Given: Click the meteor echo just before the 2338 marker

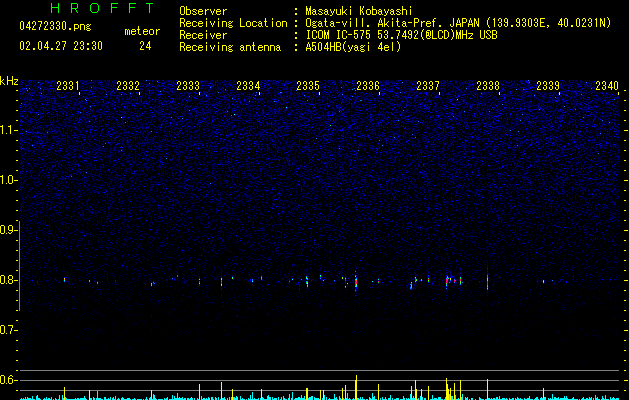Looking at the screenshot, I should [x=487, y=281].
